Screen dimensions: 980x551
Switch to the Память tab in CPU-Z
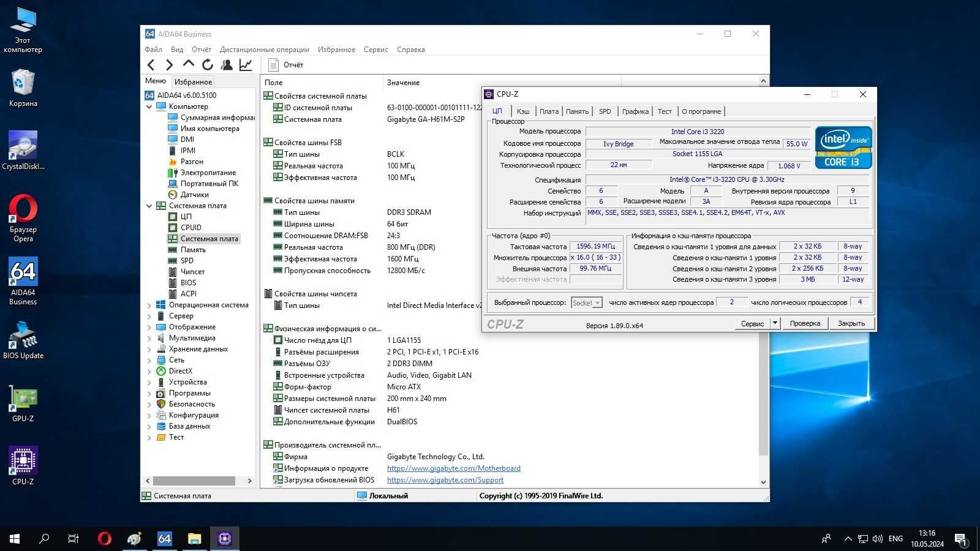coord(577,111)
